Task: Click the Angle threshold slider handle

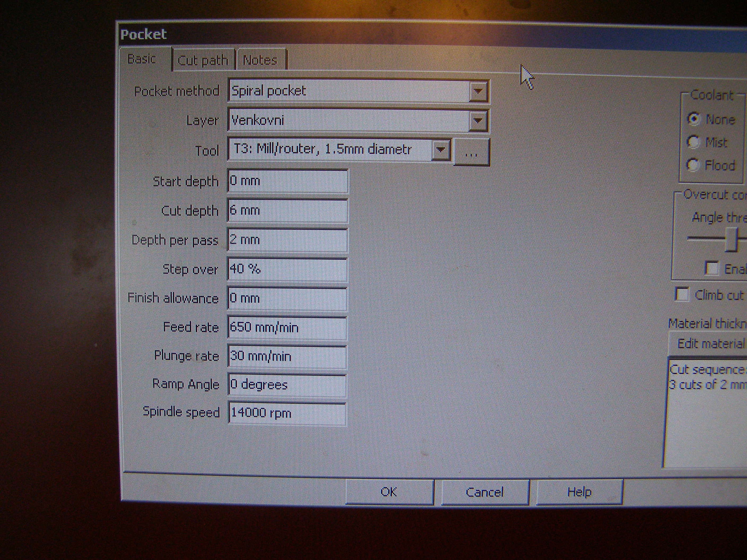Action: [731, 239]
